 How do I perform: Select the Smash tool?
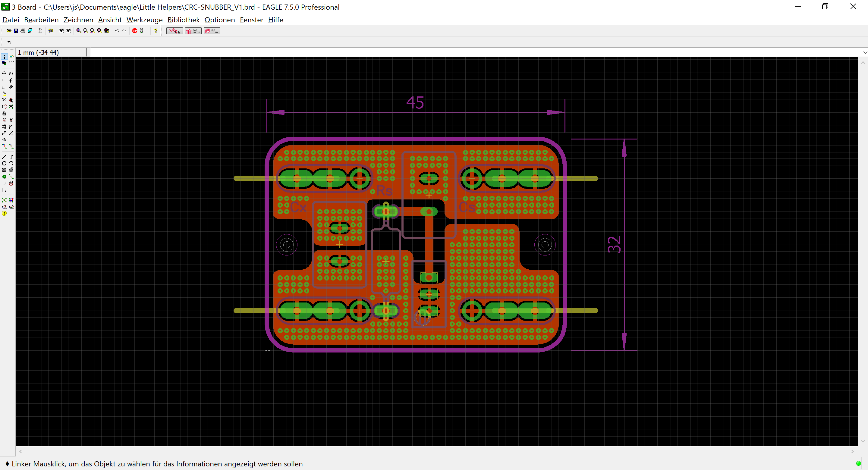pyautogui.click(x=4, y=127)
